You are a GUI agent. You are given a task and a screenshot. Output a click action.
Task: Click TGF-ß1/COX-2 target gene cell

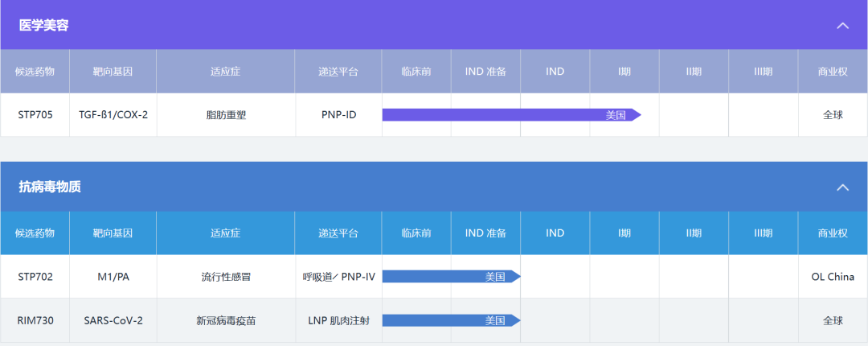click(x=113, y=115)
